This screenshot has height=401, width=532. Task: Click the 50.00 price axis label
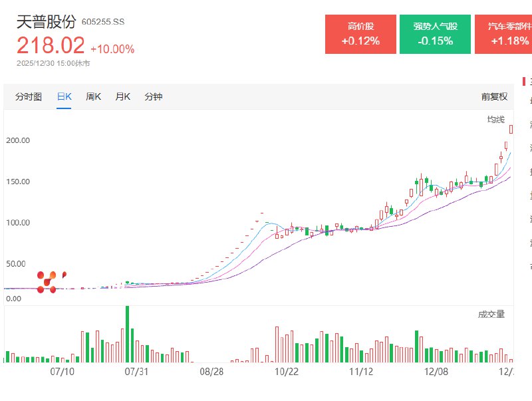coord(16,263)
